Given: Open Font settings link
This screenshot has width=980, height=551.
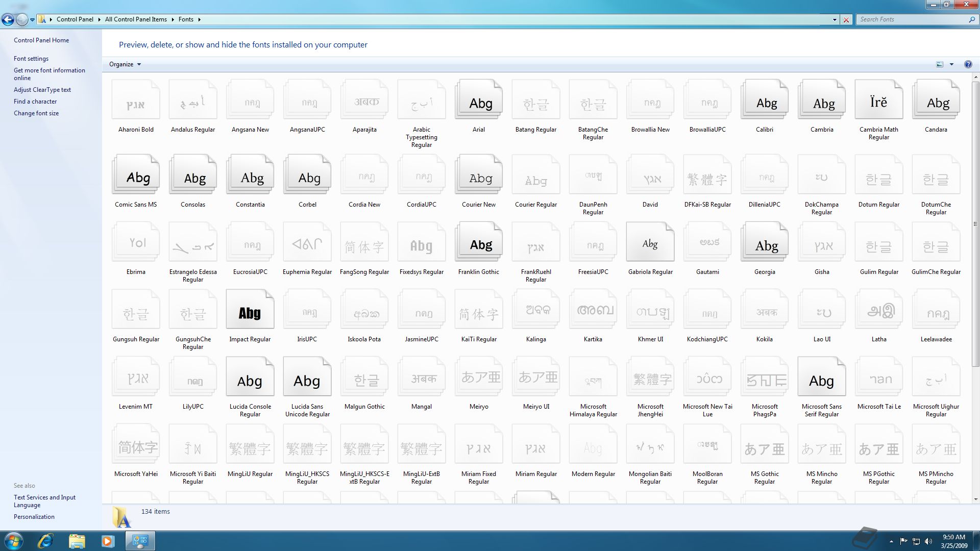Looking at the screenshot, I should tap(31, 59).
